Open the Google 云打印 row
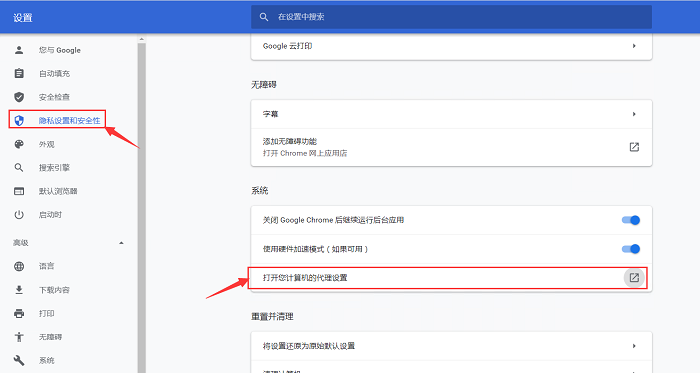The width and height of the screenshot is (700, 373). click(451, 46)
